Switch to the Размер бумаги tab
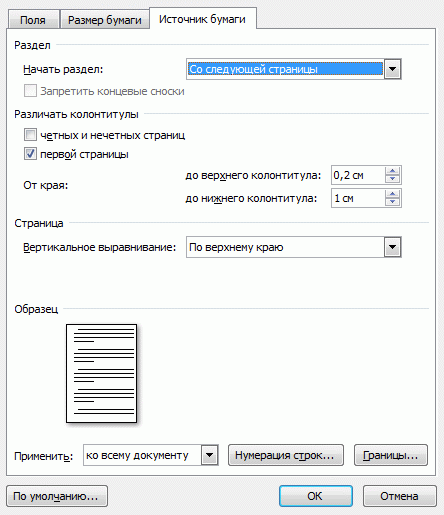 point(105,20)
